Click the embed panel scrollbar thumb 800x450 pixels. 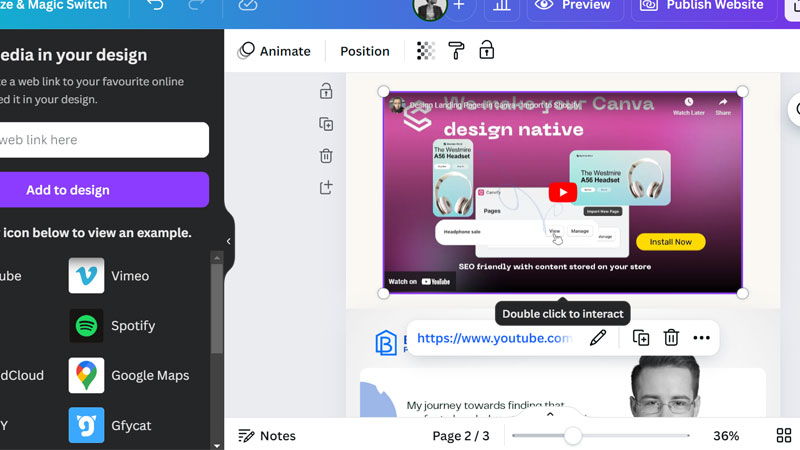pos(217,309)
